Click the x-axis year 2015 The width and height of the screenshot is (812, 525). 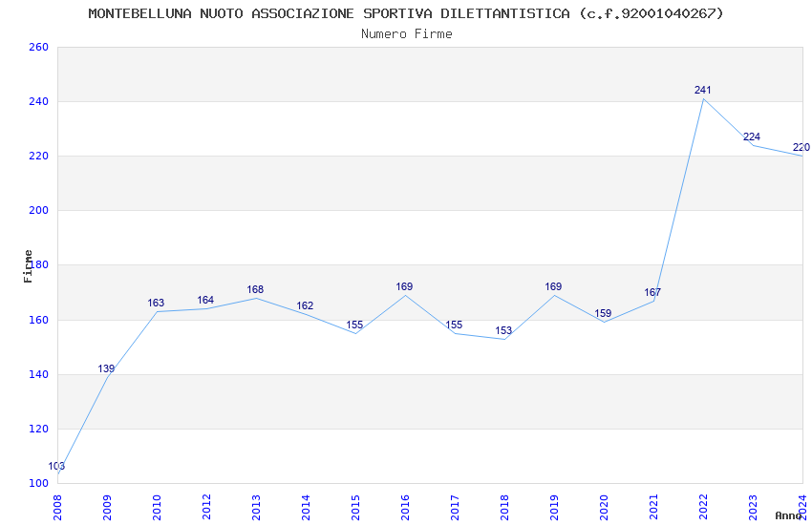click(355, 508)
